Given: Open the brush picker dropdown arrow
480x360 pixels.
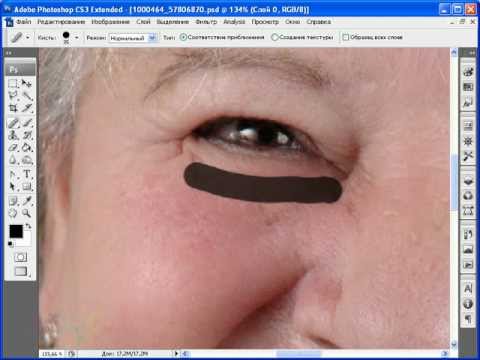Looking at the screenshot, I should [x=77, y=38].
